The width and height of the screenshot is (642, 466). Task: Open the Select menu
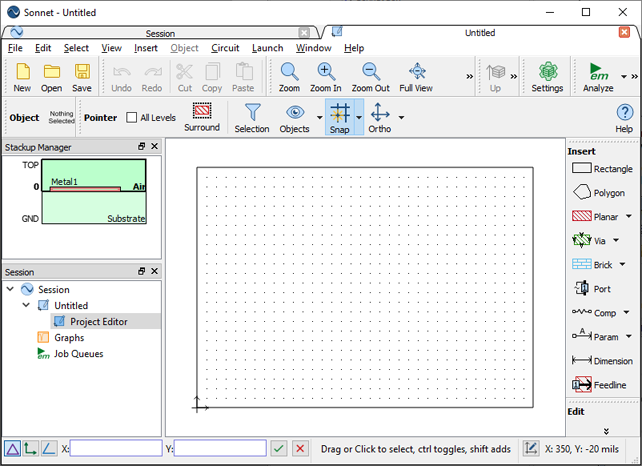click(76, 48)
